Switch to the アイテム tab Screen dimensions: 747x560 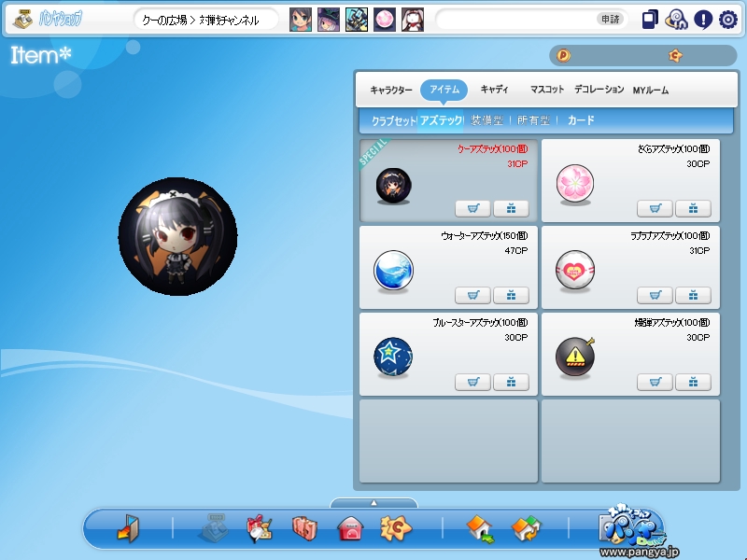[x=444, y=90]
